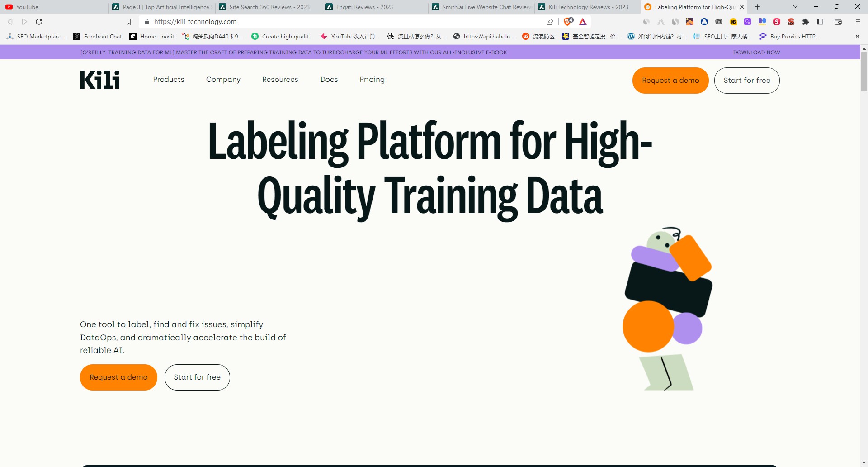This screenshot has width=868, height=467.
Task: Click the header Request a demo button
Action: point(670,81)
